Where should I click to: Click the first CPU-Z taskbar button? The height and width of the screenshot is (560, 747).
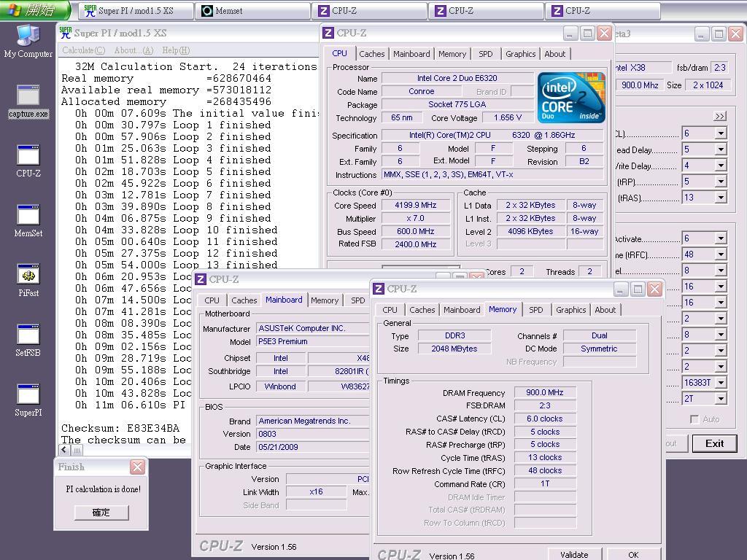(370, 10)
